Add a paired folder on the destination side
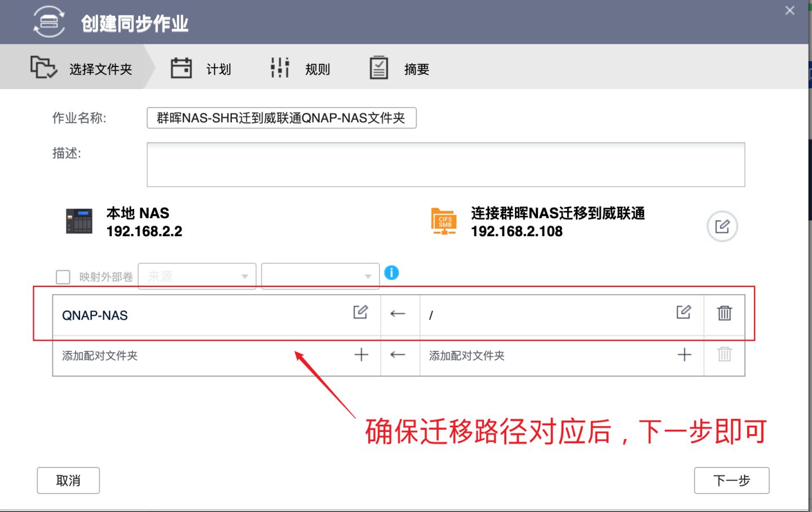 (x=684, y=355)
